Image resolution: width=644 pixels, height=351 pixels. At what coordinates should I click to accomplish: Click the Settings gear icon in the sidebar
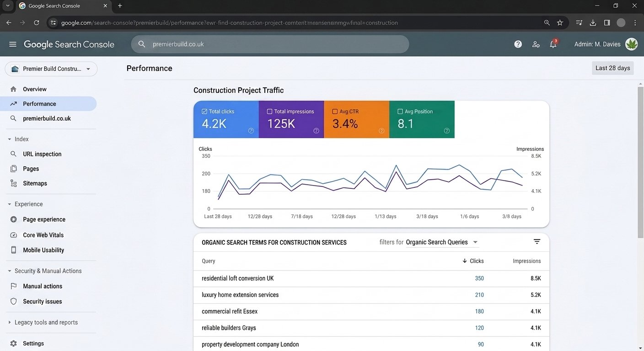[x=13, y=343]
